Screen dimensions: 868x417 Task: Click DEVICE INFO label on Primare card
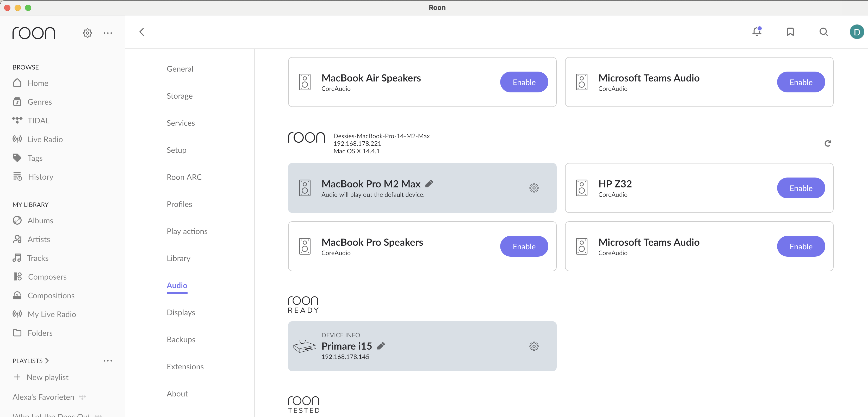(340, 335)
